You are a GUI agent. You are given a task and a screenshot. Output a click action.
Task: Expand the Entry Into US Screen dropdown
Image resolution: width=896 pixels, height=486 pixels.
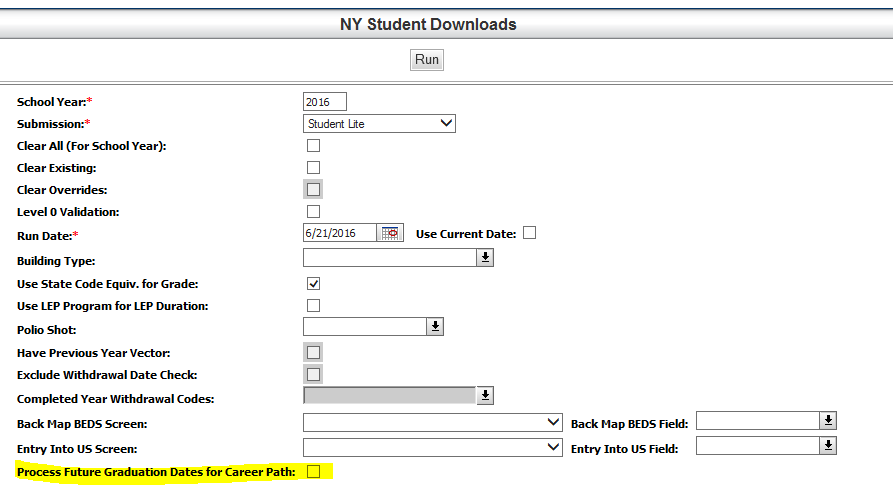click(x=432, y=447)
